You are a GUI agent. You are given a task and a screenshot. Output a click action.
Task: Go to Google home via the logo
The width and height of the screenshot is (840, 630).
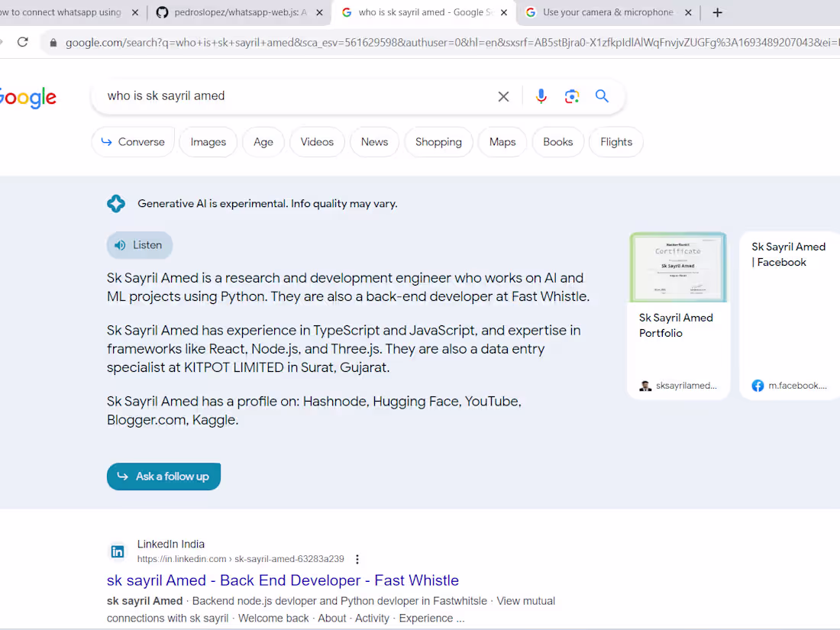27,98
